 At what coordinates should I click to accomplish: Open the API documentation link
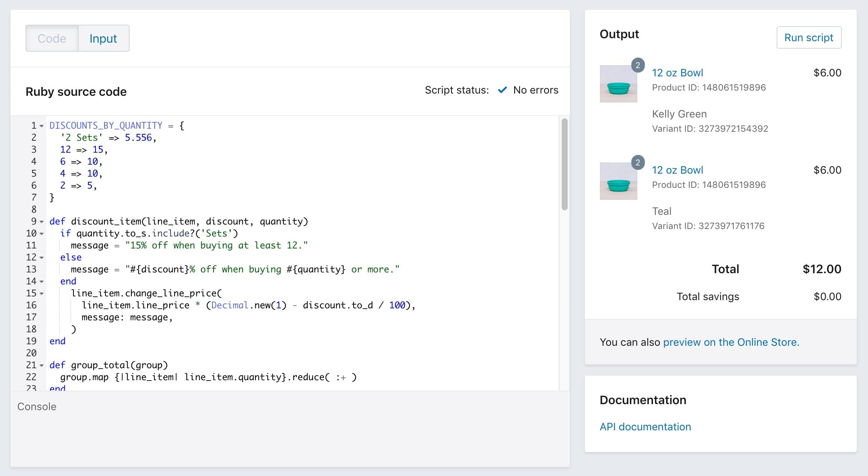[x=645, y=427]
